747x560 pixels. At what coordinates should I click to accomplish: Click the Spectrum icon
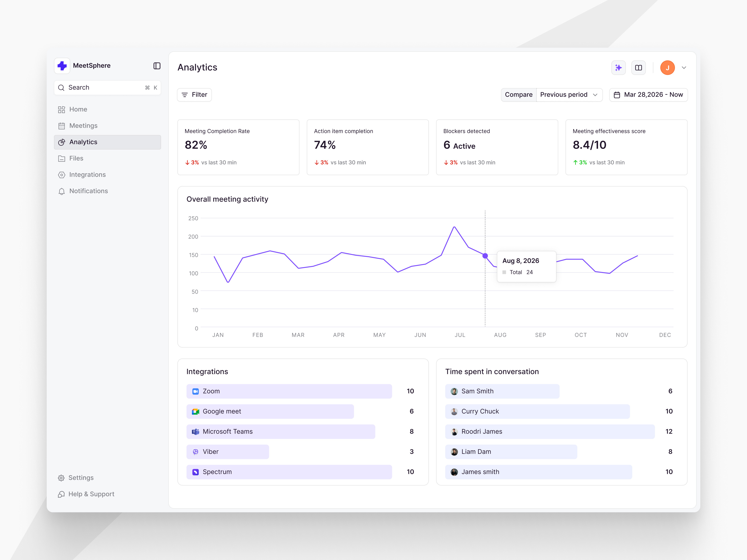[x=196, y=472]
